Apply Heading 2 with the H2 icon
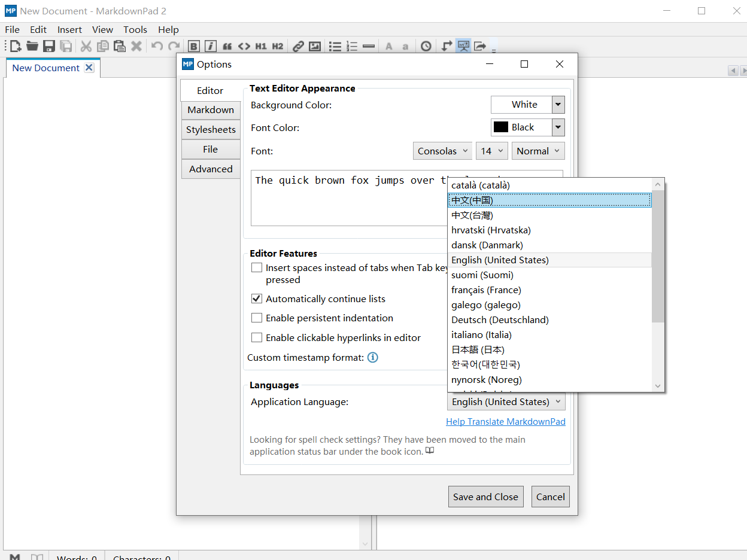The height and width of the screenshot is (560, 747). point(278,46)
